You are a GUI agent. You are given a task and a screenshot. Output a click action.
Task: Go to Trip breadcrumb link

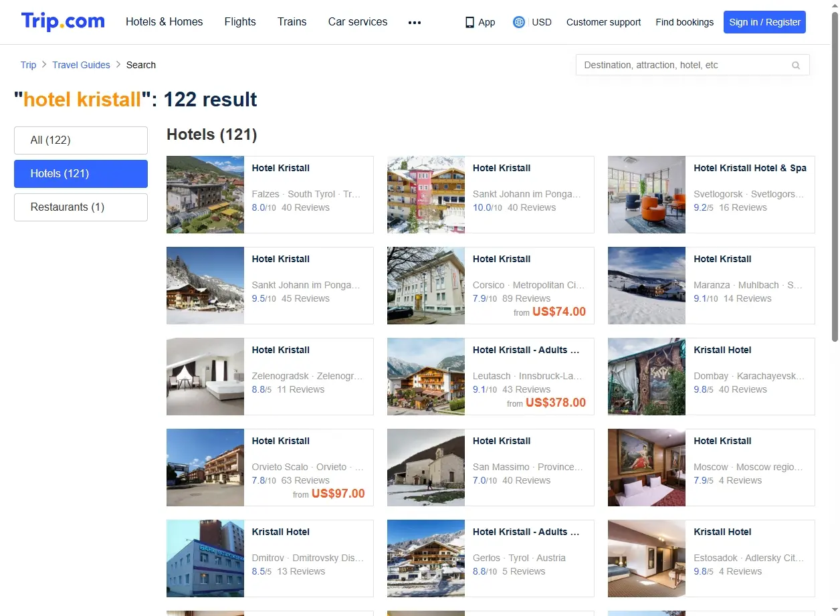point(28,65)
